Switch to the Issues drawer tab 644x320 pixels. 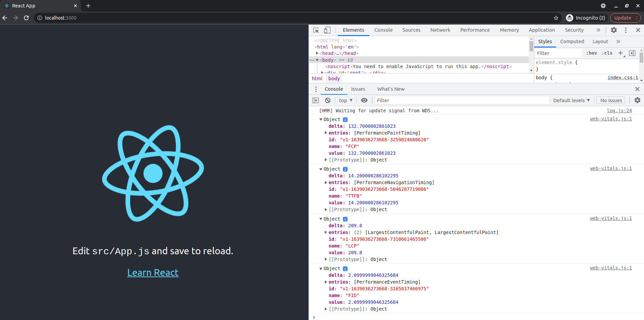pos(358,89)
